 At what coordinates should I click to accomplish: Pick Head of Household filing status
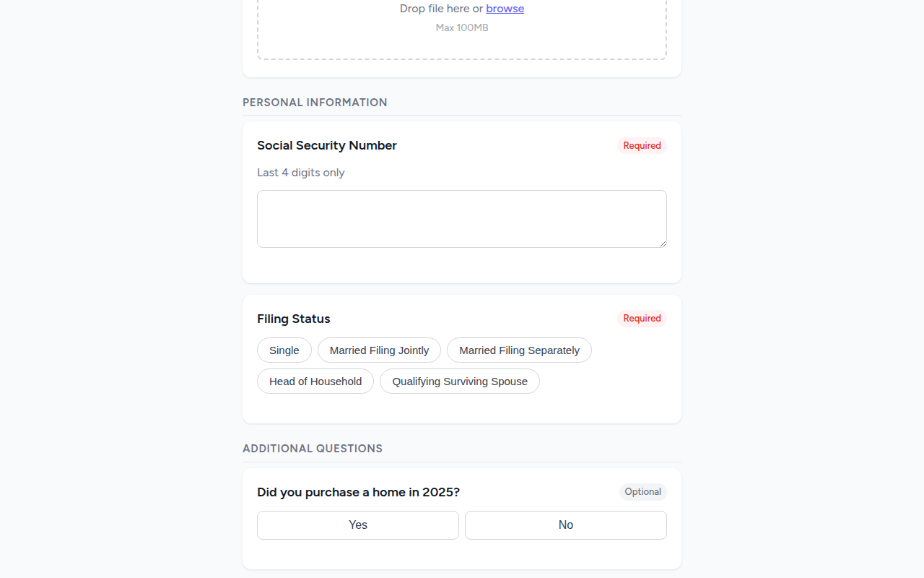(315, 381)
